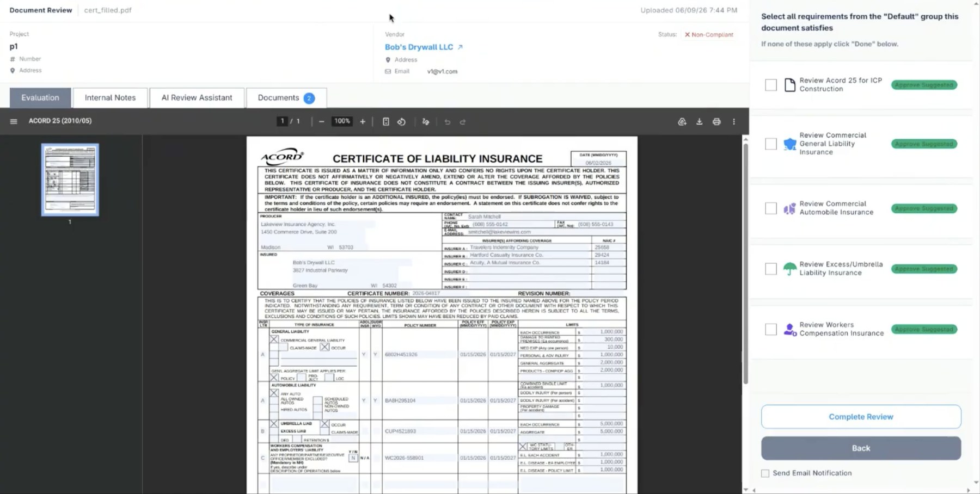Click the Complete Review button
Image resolution: width=980 pixels, height=494 pixels.
pyautogui.click(x=861, y=417)
